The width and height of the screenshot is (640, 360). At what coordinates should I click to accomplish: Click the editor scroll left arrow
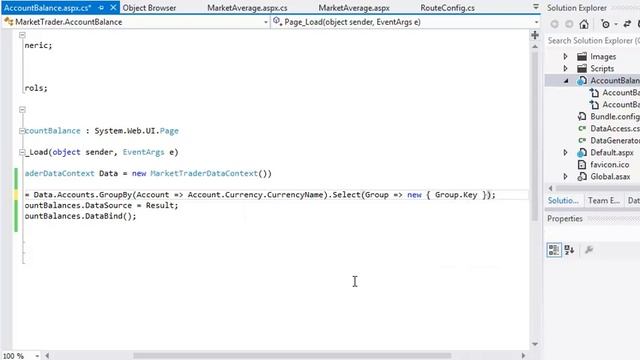(47, 356)
